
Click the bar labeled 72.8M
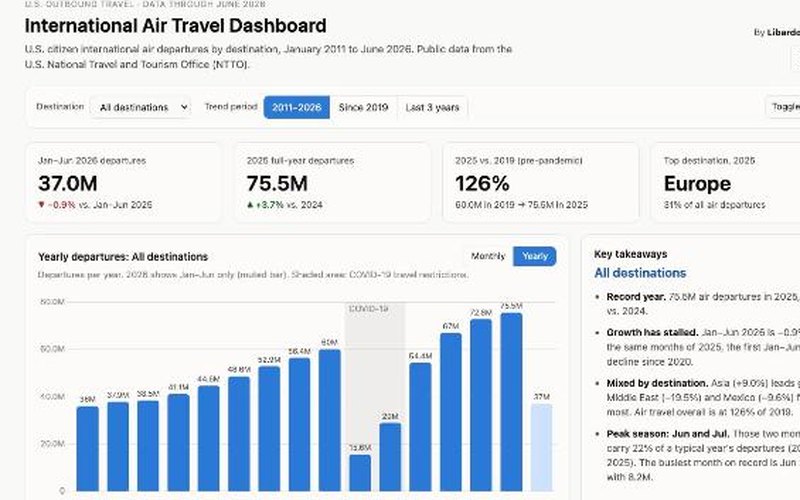481,405
